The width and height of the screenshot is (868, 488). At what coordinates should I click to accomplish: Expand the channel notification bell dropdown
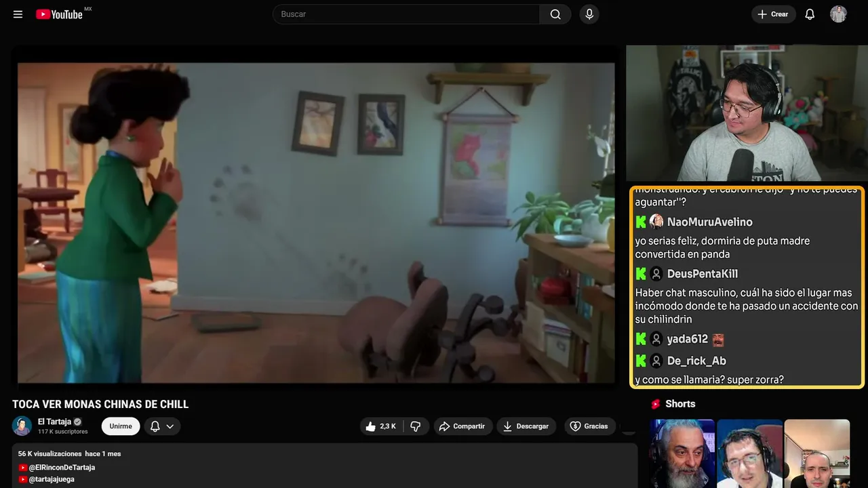coord(161,426)
